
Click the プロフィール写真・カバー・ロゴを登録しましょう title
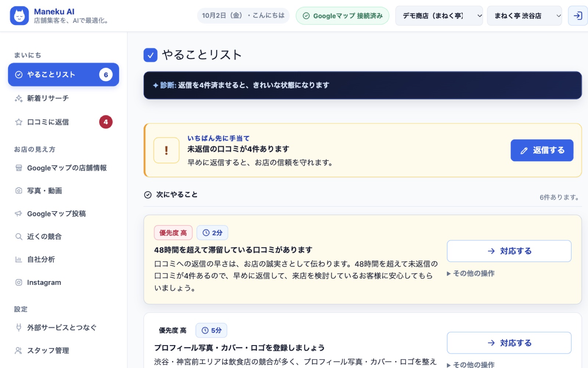coord(239,348)
